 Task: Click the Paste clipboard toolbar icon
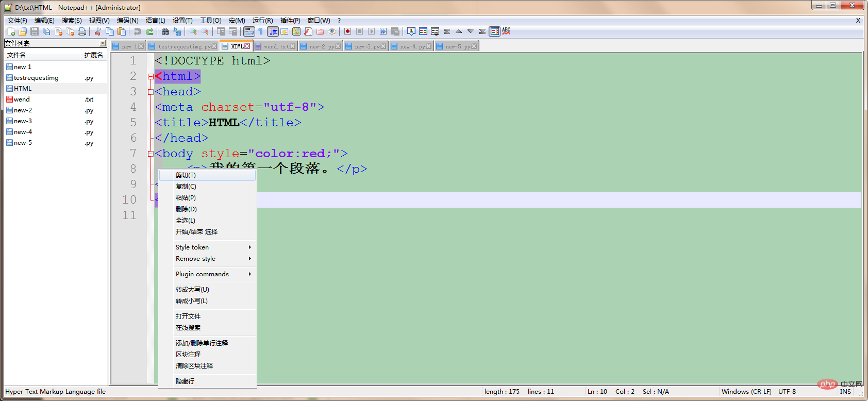[122, 31]
